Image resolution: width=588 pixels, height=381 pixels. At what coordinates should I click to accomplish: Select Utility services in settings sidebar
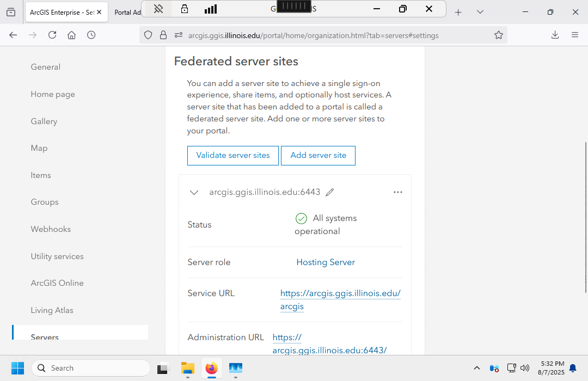[x=57, y=256]
